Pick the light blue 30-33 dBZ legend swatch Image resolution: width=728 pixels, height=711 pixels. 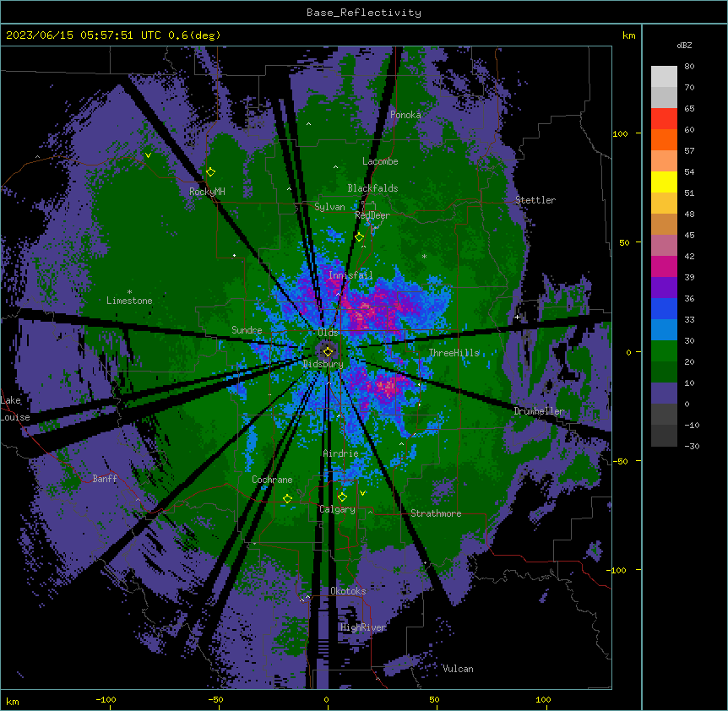click(664, 329)
